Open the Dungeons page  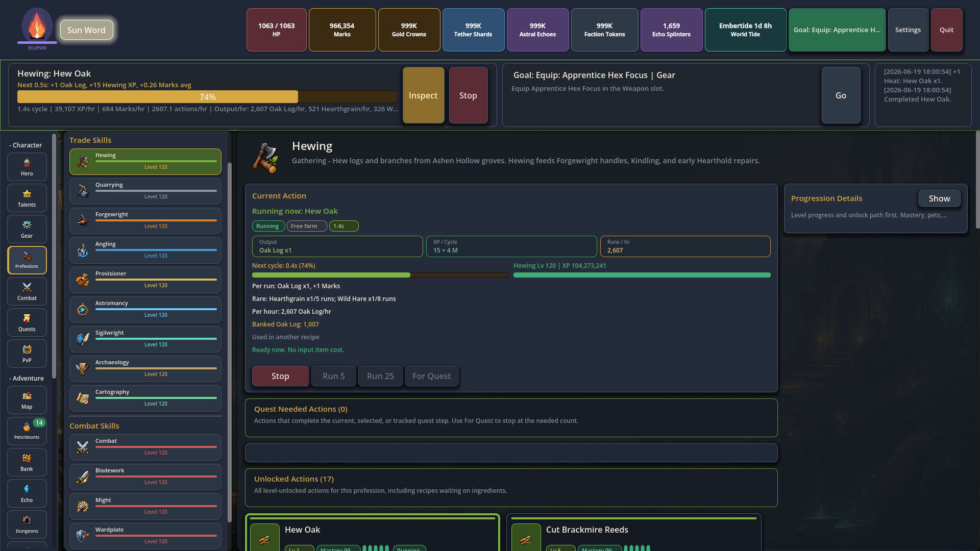(27, 524)
